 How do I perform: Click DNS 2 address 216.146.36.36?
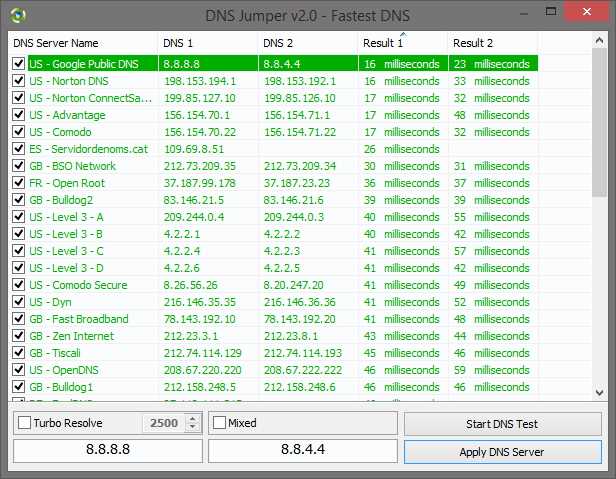tap(300, 302)
